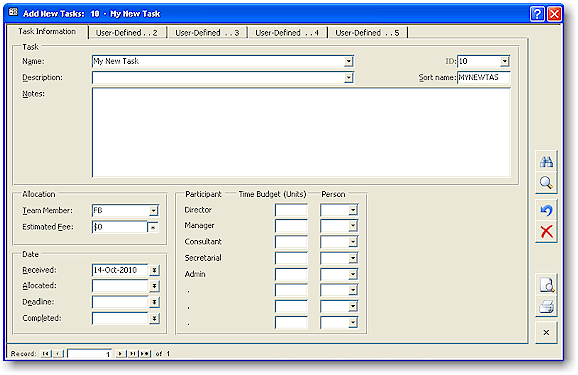Switch to the Task Information tab
The height and width of the screenshot is (375, 578).
[47, 31]
